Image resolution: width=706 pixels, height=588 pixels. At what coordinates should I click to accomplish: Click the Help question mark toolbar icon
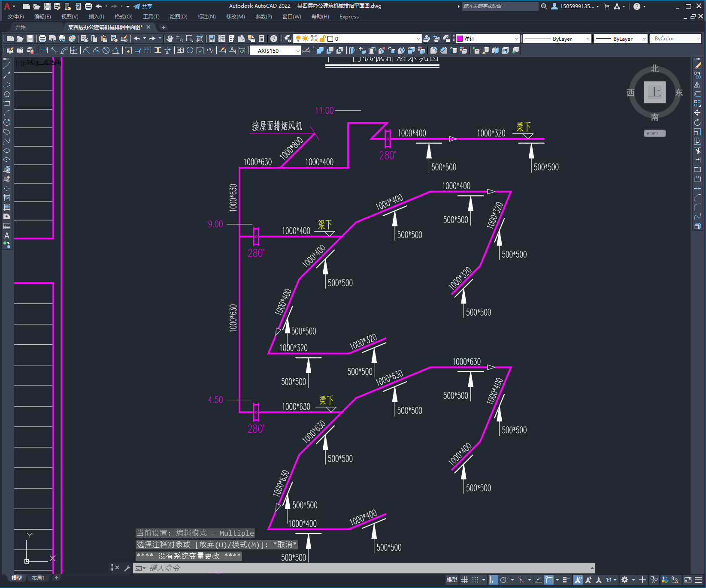[x=274, y=39]
